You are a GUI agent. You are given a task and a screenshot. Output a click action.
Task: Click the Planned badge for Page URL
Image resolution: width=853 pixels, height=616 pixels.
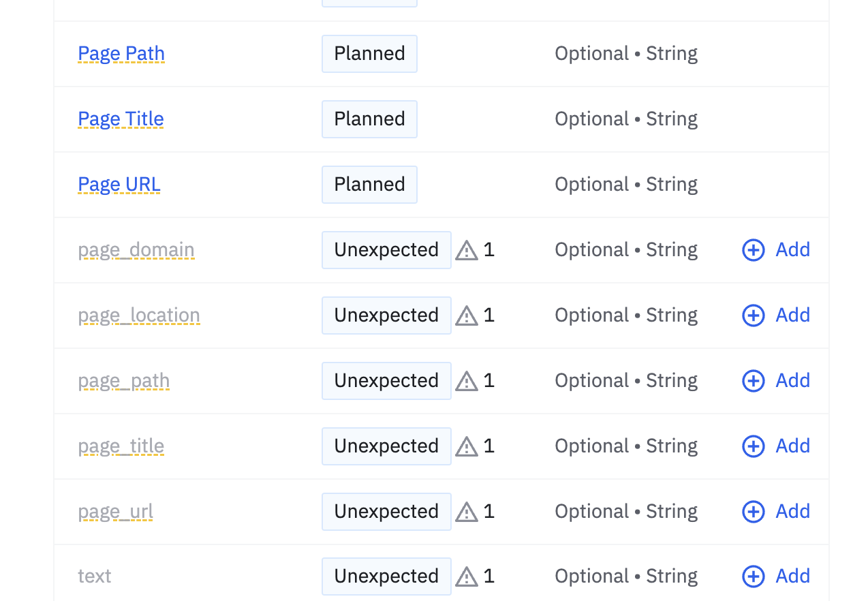369,185
